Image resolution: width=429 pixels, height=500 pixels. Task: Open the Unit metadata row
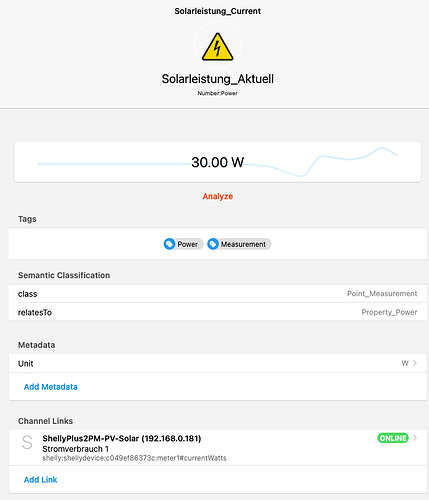coord(218,363)
